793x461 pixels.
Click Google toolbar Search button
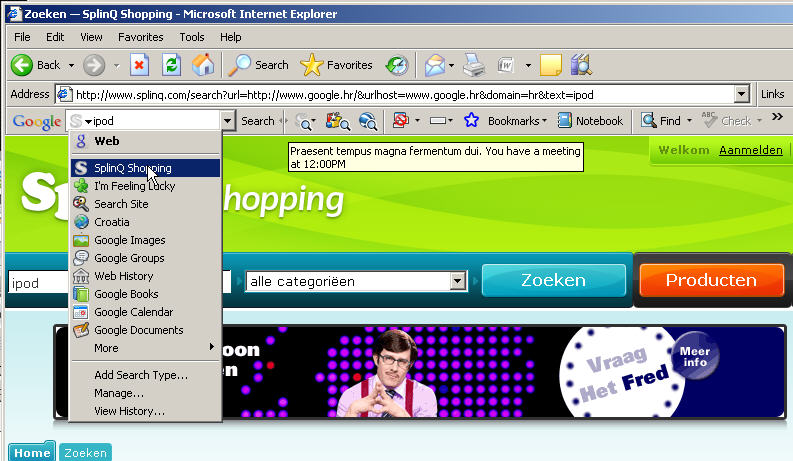[x=257, y=121]
